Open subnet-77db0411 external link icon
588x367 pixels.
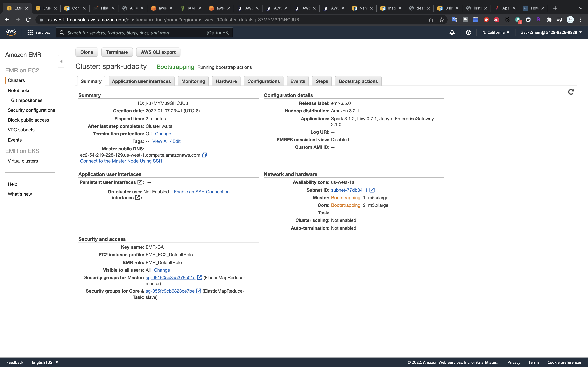372,190
